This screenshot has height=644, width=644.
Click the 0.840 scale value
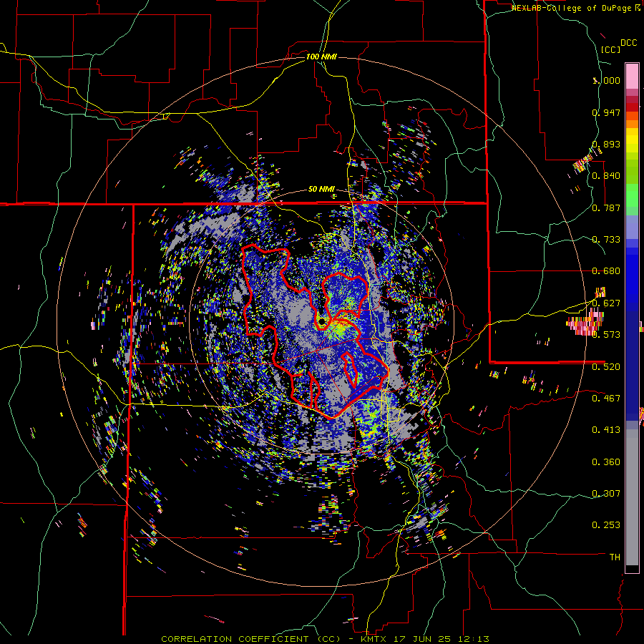(x=606, y=176)
